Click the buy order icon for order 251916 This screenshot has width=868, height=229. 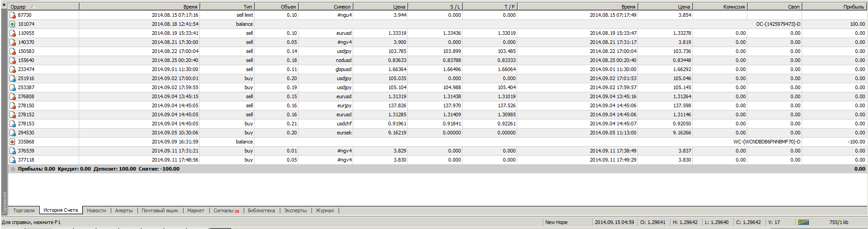point(13,78)
